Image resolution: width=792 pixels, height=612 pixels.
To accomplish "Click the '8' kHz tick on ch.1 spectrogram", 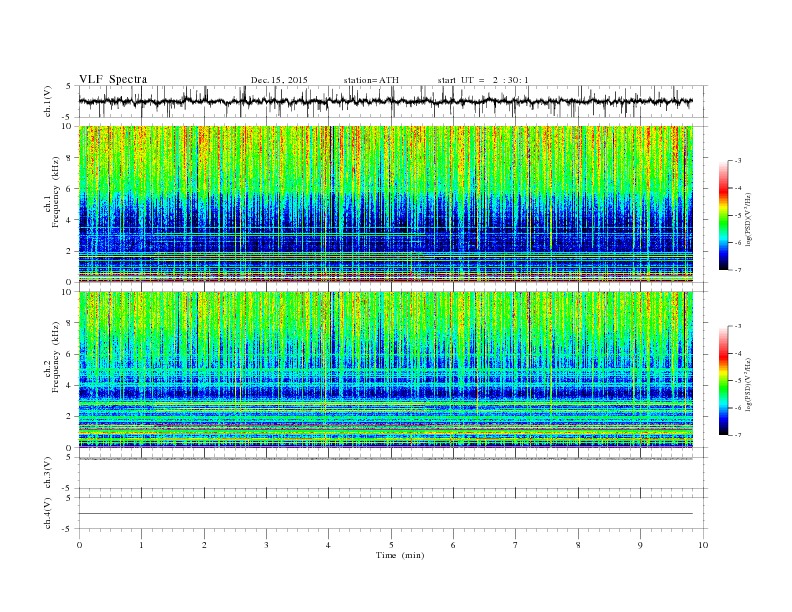I will point(70,158).
